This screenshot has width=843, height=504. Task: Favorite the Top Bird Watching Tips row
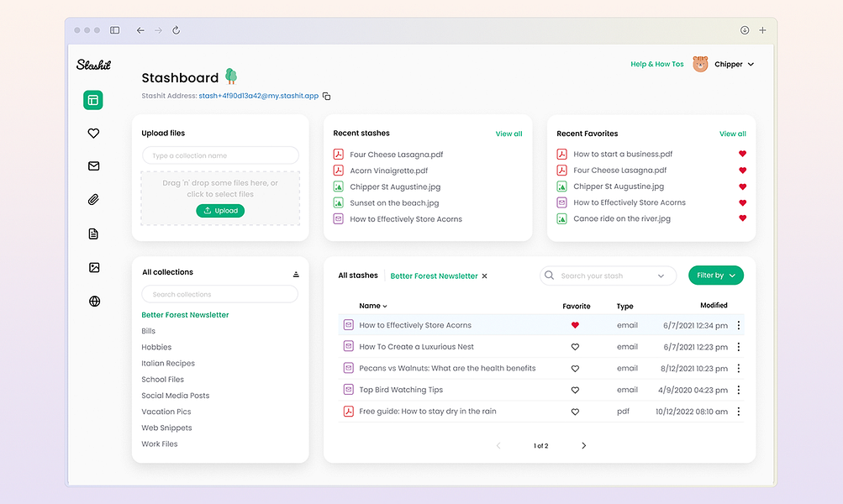coord(575,390)
